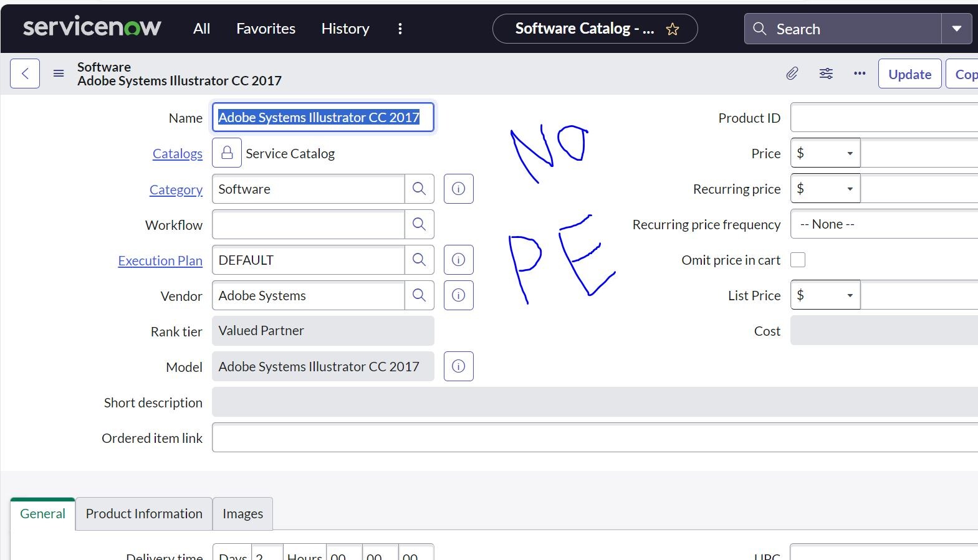Open Recurring price frequency dropdown
This screenshot has width=978, height=560.
(884, 224)
